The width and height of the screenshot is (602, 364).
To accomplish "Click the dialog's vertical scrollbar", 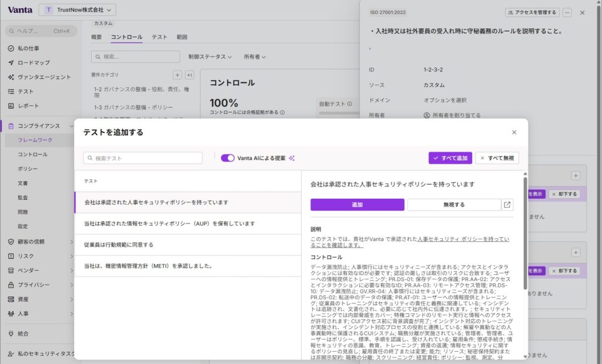I will click(525, 235).
